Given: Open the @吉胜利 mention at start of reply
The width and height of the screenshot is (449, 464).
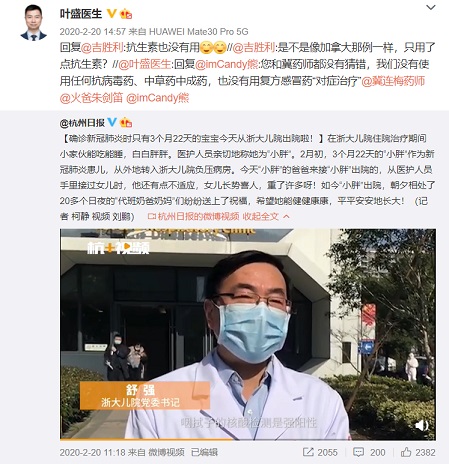Looking at the screenshot, I should 102,47.
